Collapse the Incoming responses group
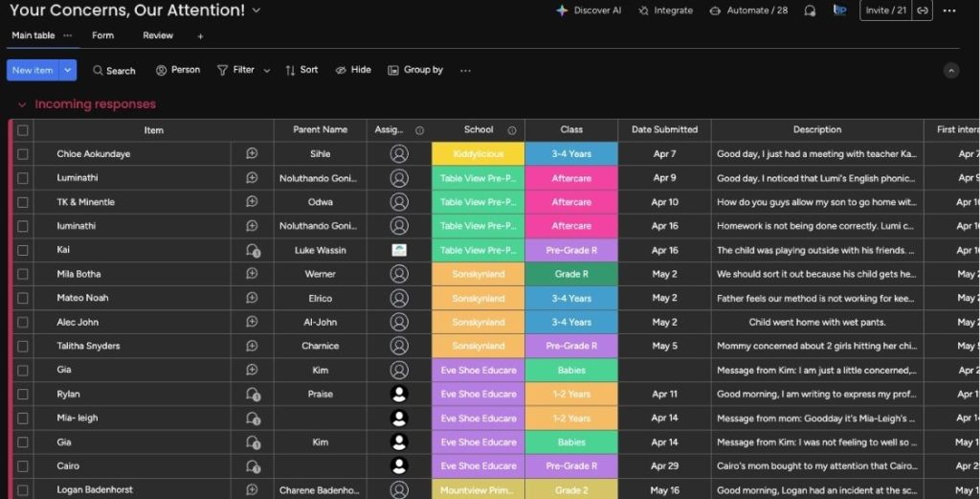 tap(21, 104)
